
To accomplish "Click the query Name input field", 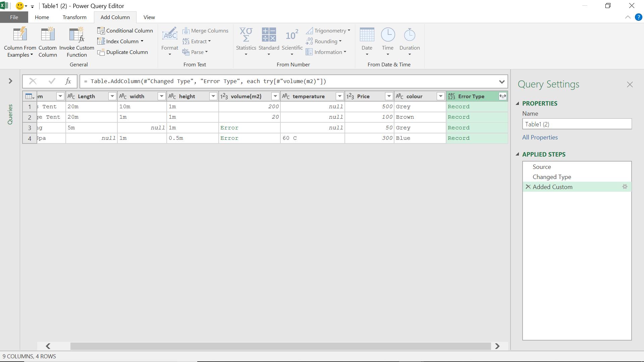I will point(577,124).
